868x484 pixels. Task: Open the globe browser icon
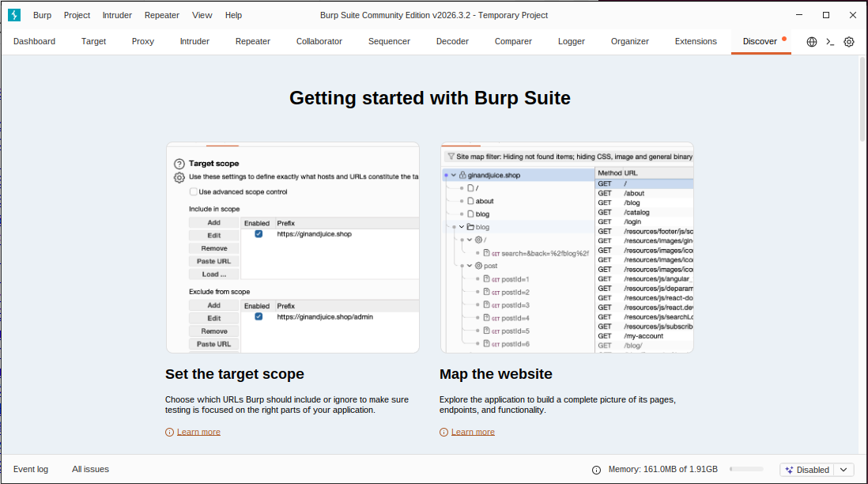click(x=812, y=42)
